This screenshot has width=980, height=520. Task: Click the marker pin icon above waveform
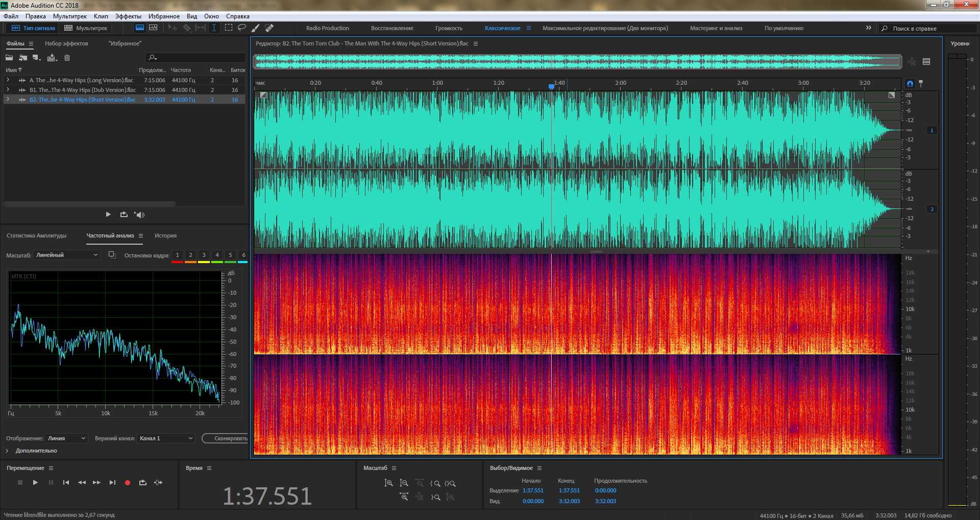point(921,83)
